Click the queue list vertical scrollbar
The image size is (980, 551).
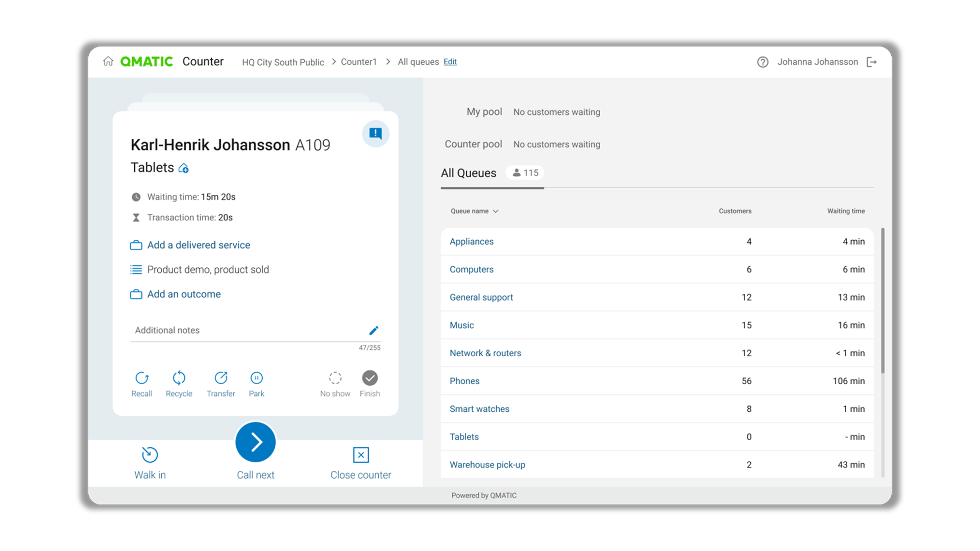[x=883, y=301]
